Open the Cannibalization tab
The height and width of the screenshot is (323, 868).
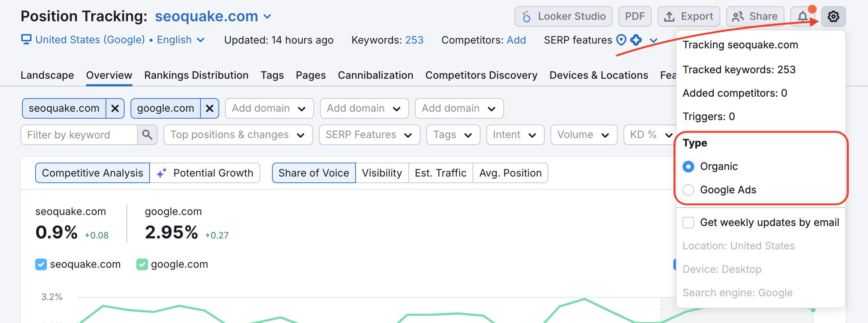point(375,75)
